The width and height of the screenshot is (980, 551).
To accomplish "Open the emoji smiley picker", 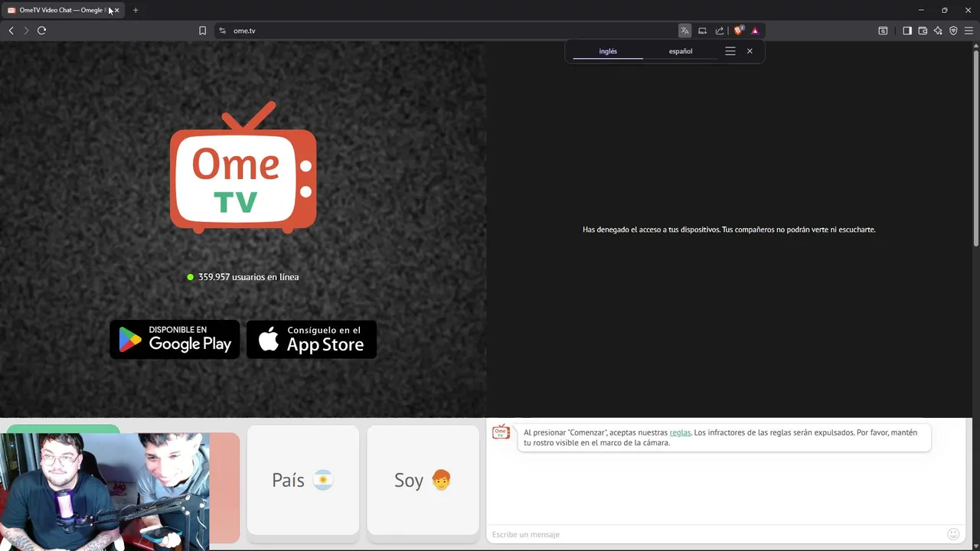I will point(953,534).
